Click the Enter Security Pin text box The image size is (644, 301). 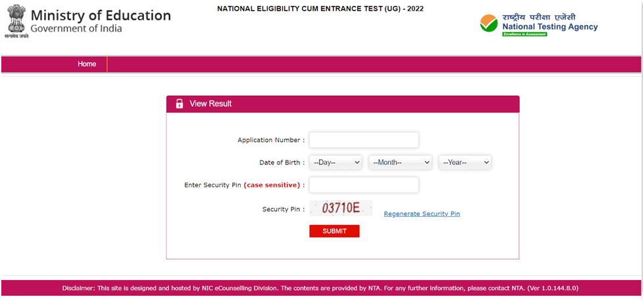pyautogui.click(x=364, y=185)
